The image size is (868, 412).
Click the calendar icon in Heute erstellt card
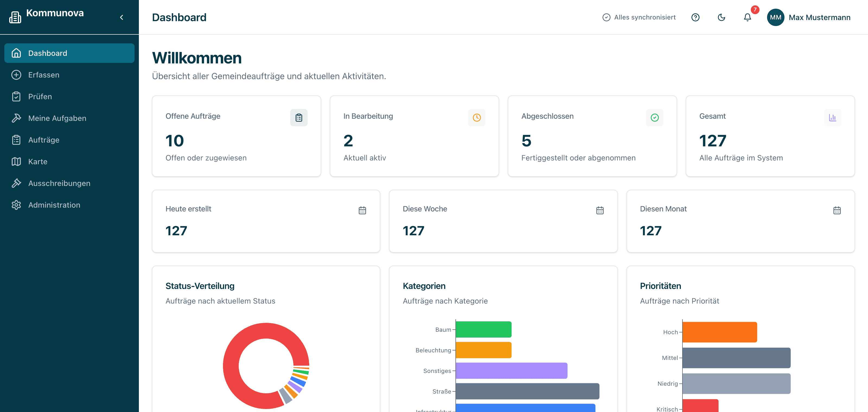(x=362, y=210)
